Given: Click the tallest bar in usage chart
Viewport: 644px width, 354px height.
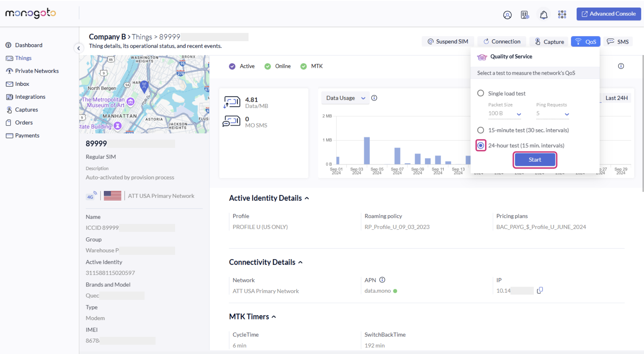Looking at the screenshot, I should tap(367, 151).
